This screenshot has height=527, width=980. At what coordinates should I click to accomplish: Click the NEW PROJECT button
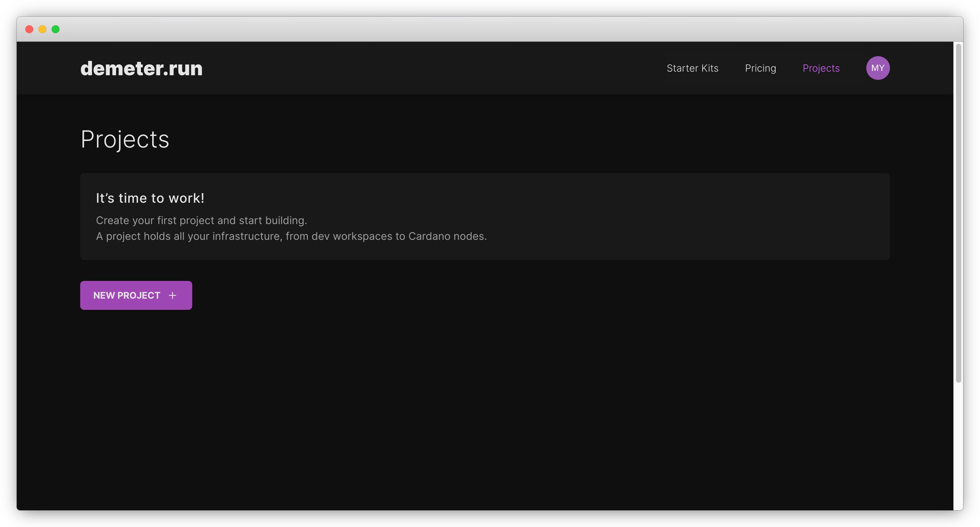[136, 295]
